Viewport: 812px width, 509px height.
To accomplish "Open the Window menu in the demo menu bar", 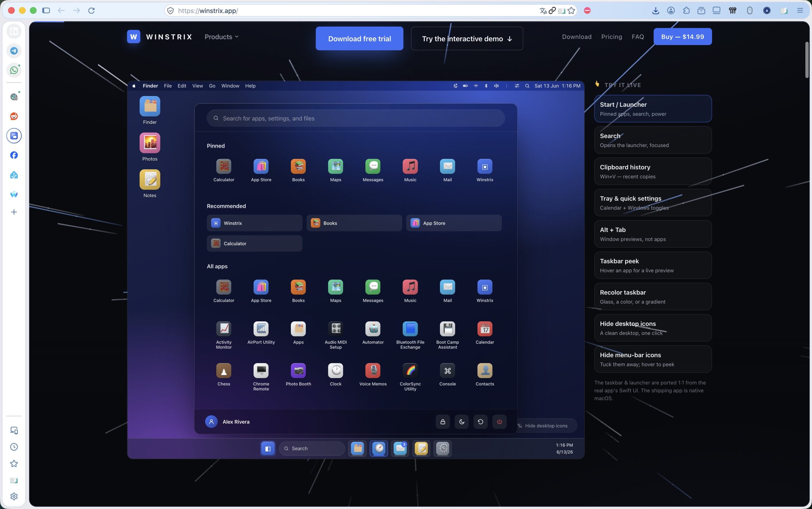I will [230, 86].
